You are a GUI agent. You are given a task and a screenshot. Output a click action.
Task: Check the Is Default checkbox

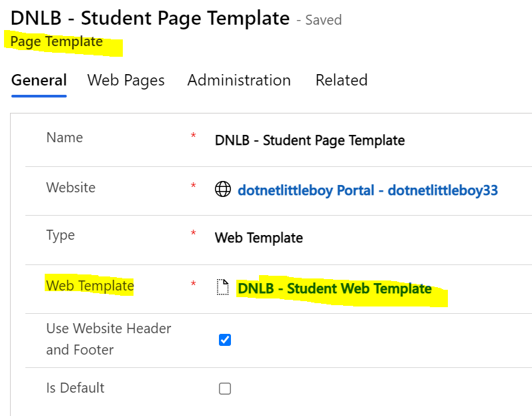225,389
